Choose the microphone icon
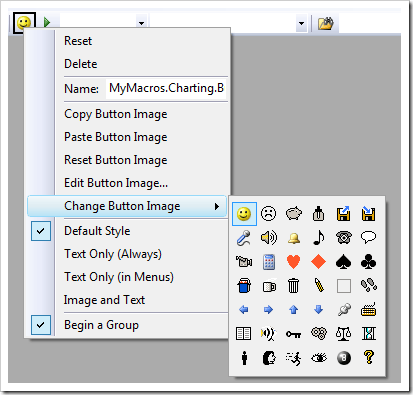This screenshot has width=413, height=395. pos(244,238)
